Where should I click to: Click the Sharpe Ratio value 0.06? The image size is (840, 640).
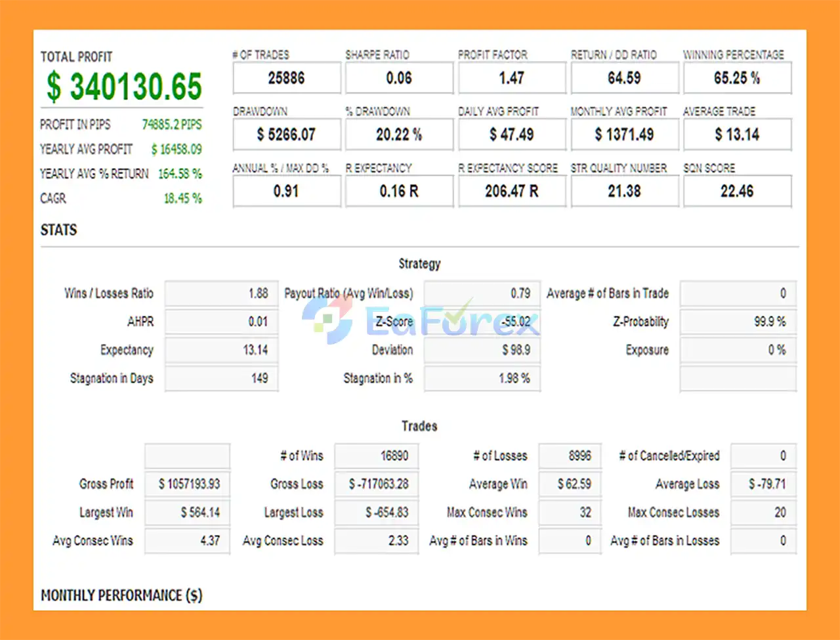click(x=399, y=78)
